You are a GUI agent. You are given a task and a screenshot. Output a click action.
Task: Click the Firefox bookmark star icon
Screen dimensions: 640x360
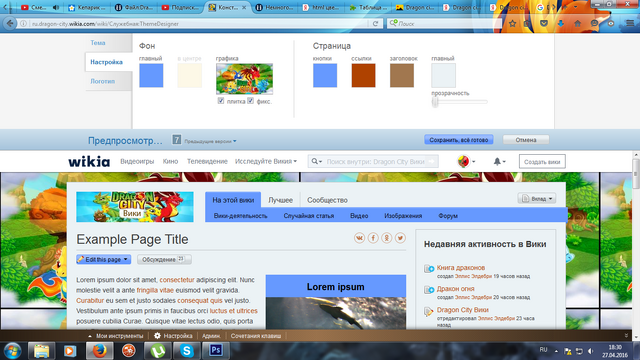pos(512,24)
